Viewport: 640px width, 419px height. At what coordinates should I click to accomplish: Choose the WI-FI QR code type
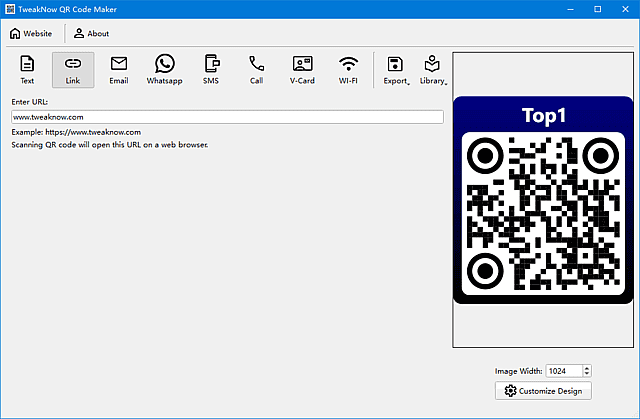pyautogui.click(x=348, y=69)
